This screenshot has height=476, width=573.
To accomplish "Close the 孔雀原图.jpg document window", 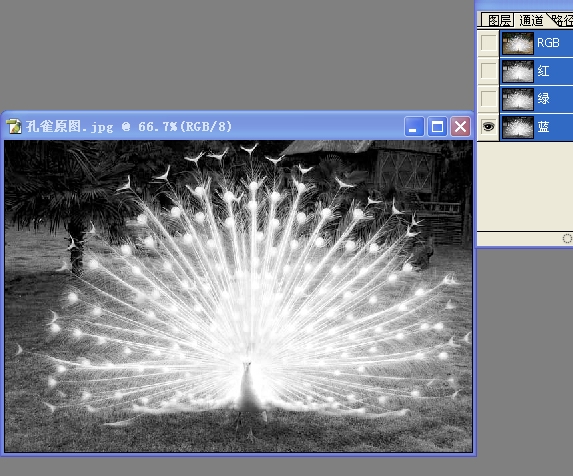I will click(x=460, y=127).
